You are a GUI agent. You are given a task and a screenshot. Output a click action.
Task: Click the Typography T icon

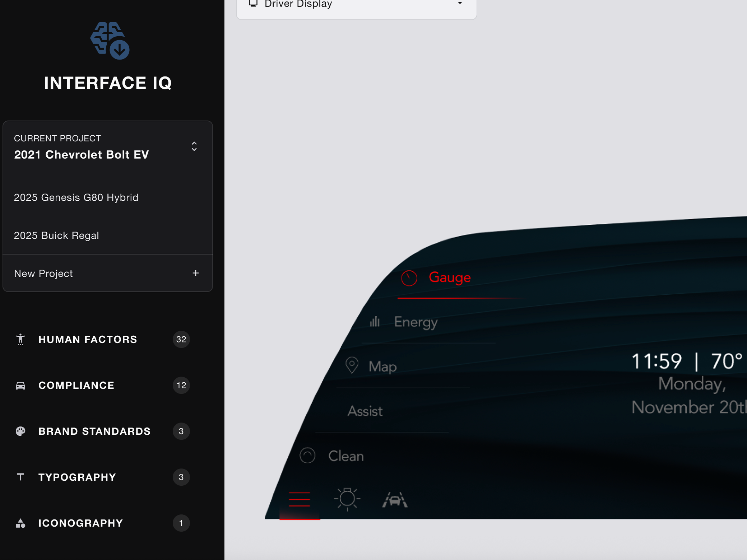click(x=20, y=477)
